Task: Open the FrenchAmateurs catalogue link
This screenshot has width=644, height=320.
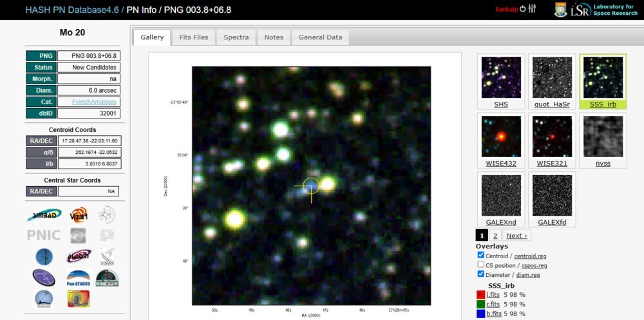Action: [94, 102]
